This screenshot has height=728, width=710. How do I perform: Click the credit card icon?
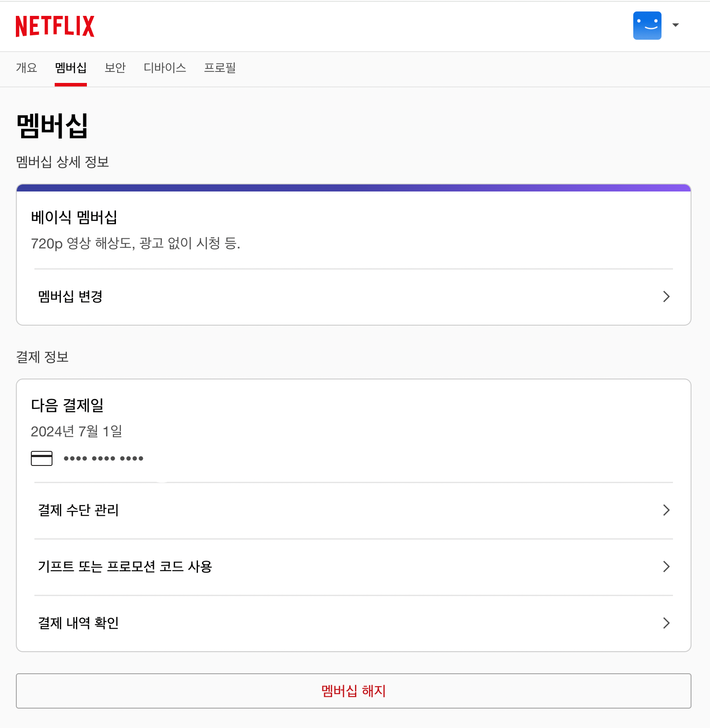point(42,459)
